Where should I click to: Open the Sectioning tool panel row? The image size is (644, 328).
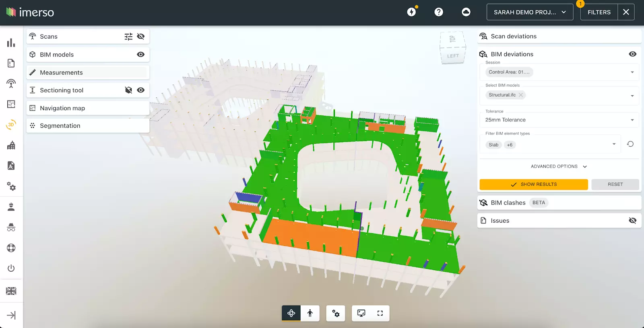tap(88, 90)
